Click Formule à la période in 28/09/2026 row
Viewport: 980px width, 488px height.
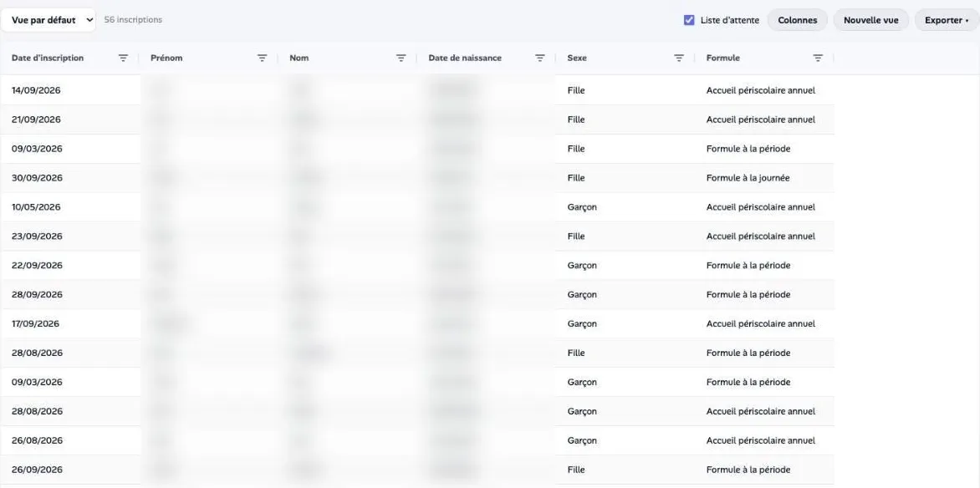coord(748,294)
